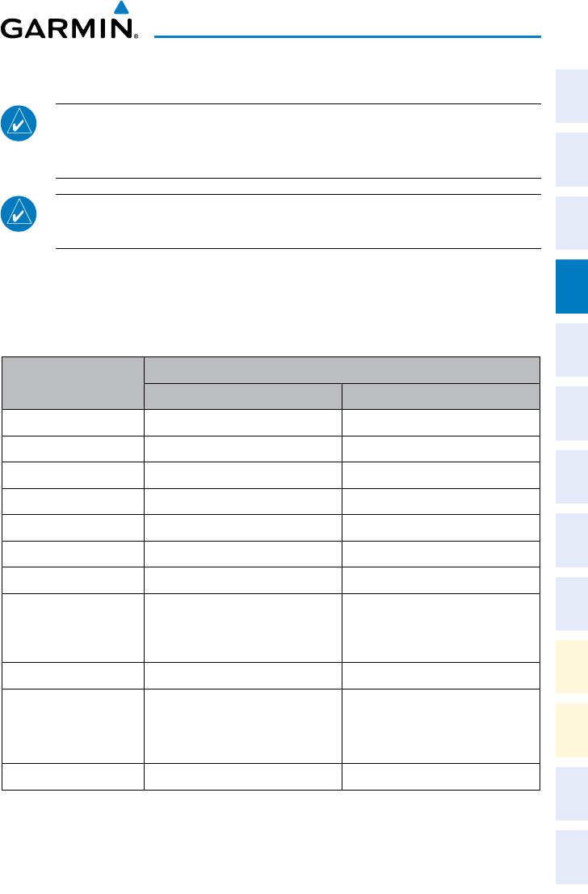
Task: Open the upper pale yellow section tab
Action: (572, 667)
